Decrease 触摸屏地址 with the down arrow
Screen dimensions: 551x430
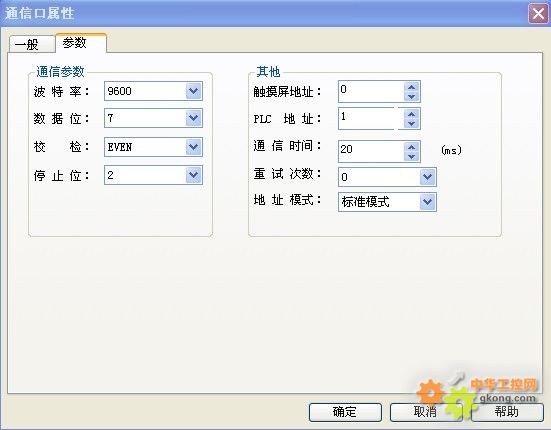click(411, 96)
